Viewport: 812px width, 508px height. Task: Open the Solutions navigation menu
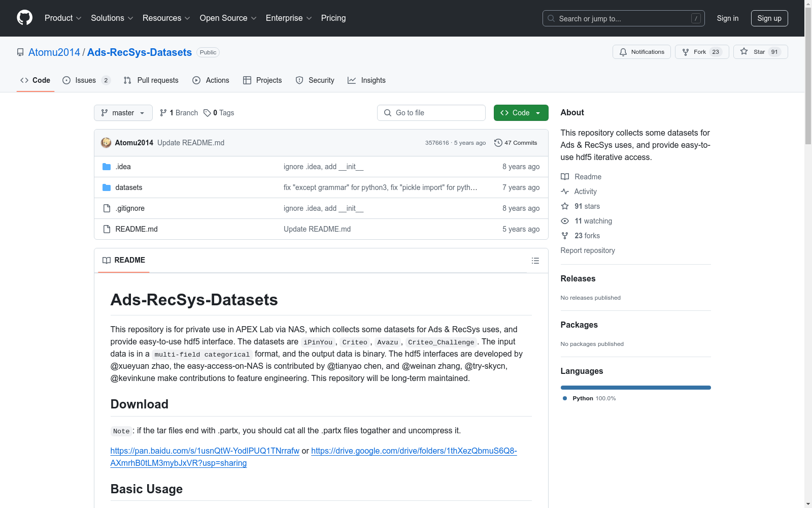[112, 18]
